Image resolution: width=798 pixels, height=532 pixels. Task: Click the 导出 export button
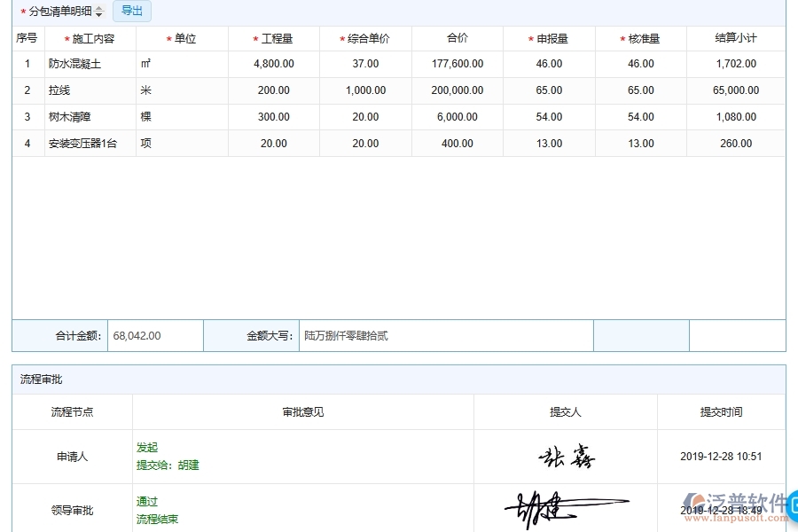point(131,11)
